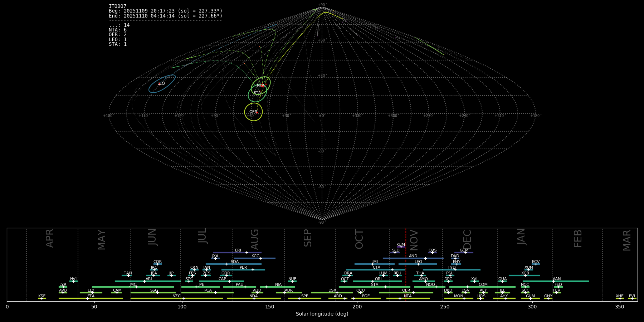
Task: Select the KUM shower peak marker
Action: tap(401, 247)
